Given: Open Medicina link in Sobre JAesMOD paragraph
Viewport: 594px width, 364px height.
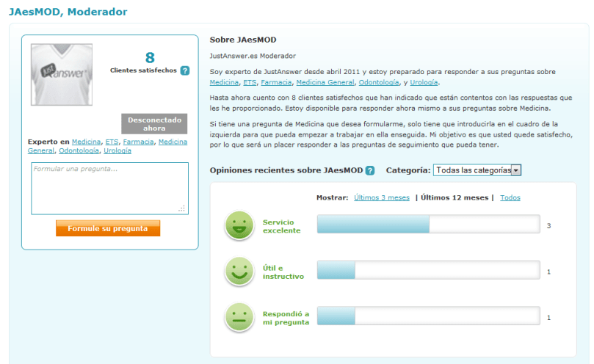Looking at the screenshot, I should pos(224,82).
